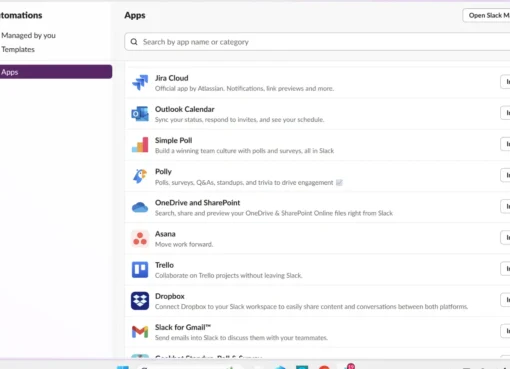Open the Outlook Calendar app title
Image resolution: width=510 pixels, height=369 pixels.
(x=185, y=109)
